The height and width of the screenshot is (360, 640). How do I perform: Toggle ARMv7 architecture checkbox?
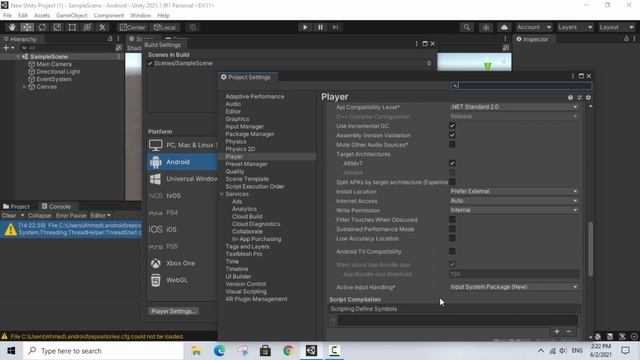click(x=452, y=163)
